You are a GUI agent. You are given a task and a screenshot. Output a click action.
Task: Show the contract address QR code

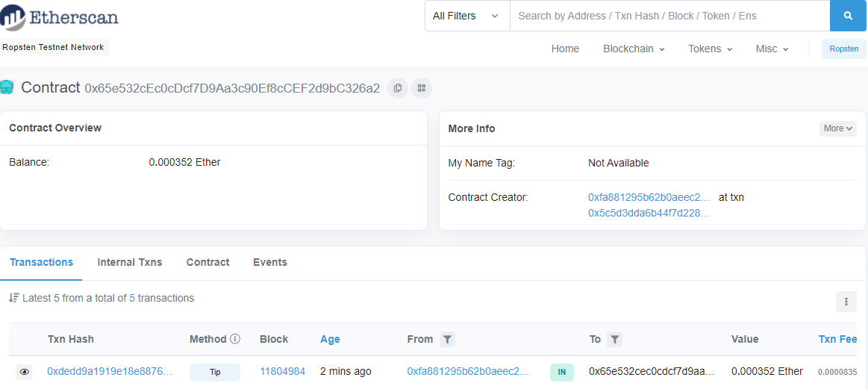(421, 88)
